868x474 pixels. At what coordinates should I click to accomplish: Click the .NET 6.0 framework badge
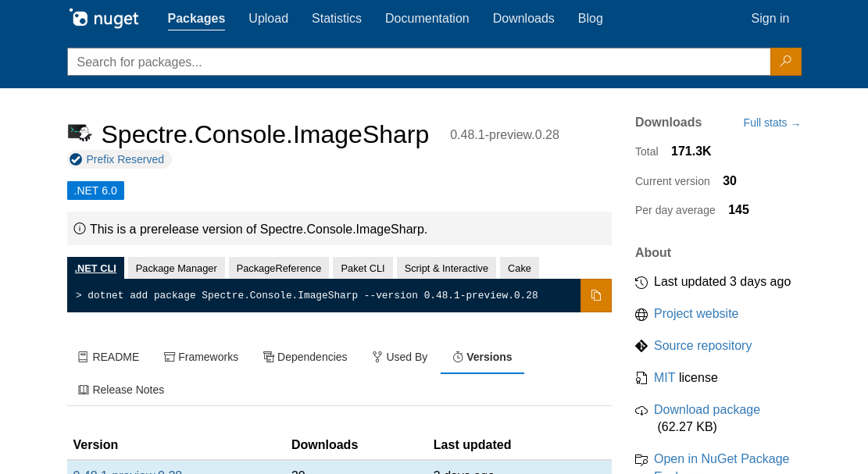click(95, 191)
